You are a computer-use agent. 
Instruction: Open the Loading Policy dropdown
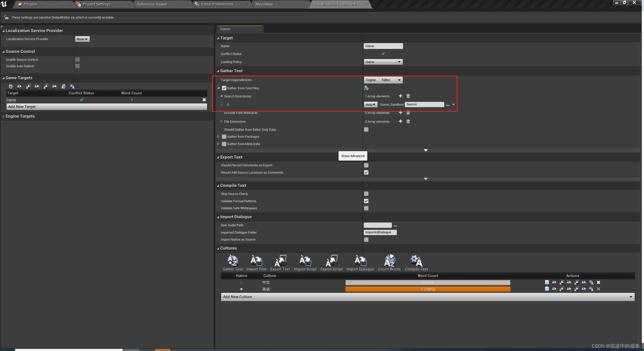(x=383, y=62)
